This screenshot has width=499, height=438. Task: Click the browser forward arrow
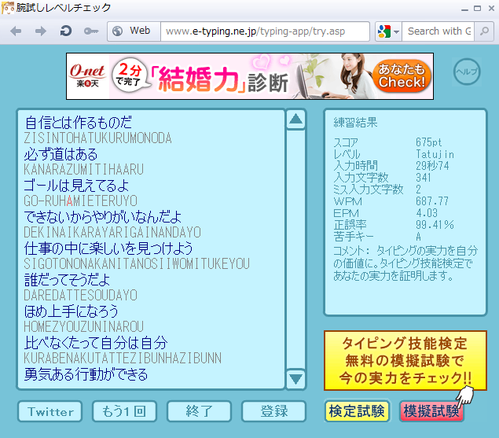[x=40, y=31]
